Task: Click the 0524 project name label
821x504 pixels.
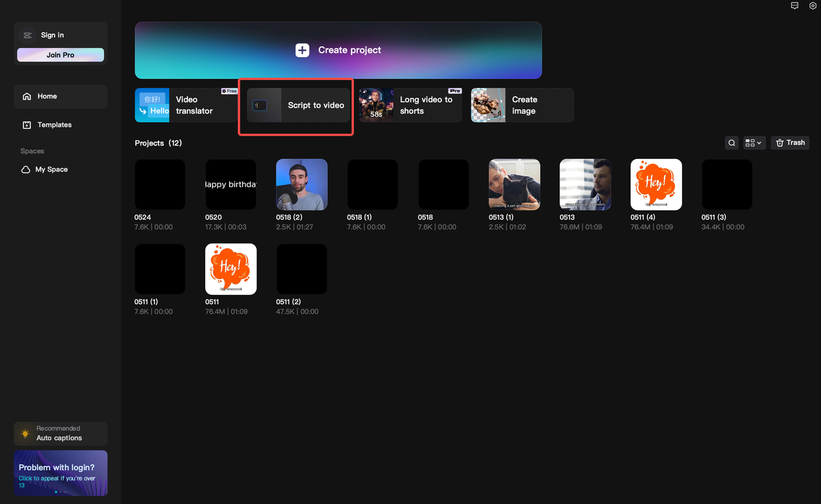Action: click(143, 217)
